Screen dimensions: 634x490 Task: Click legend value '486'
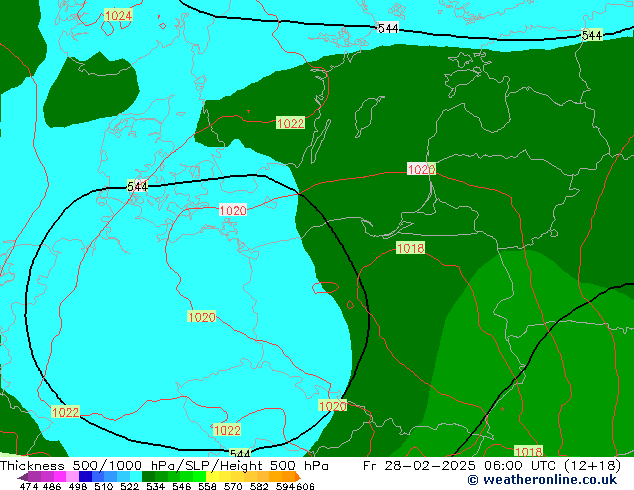click(52, 486)
